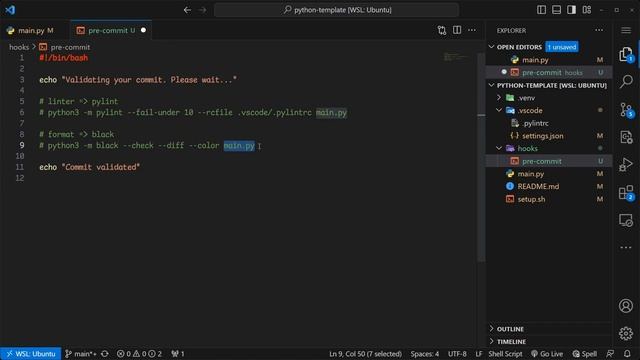Open the Remote Explorer view
The image size is (640, 360).
coord(626,220)
